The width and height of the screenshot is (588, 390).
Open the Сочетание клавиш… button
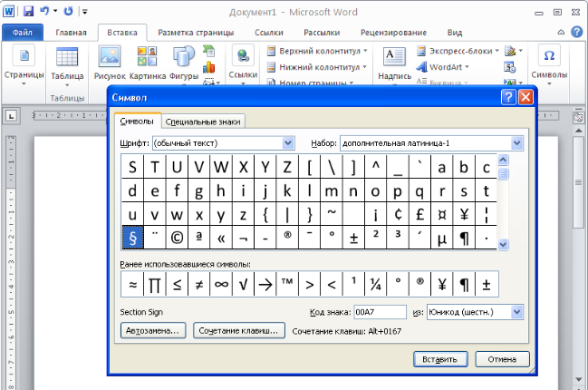(x=238, y=331)
